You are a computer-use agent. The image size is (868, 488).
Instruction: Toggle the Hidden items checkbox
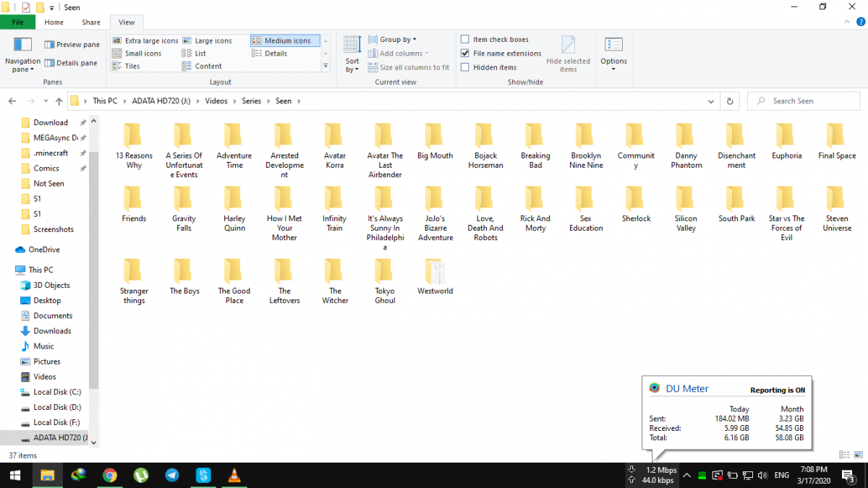[465, 67]
